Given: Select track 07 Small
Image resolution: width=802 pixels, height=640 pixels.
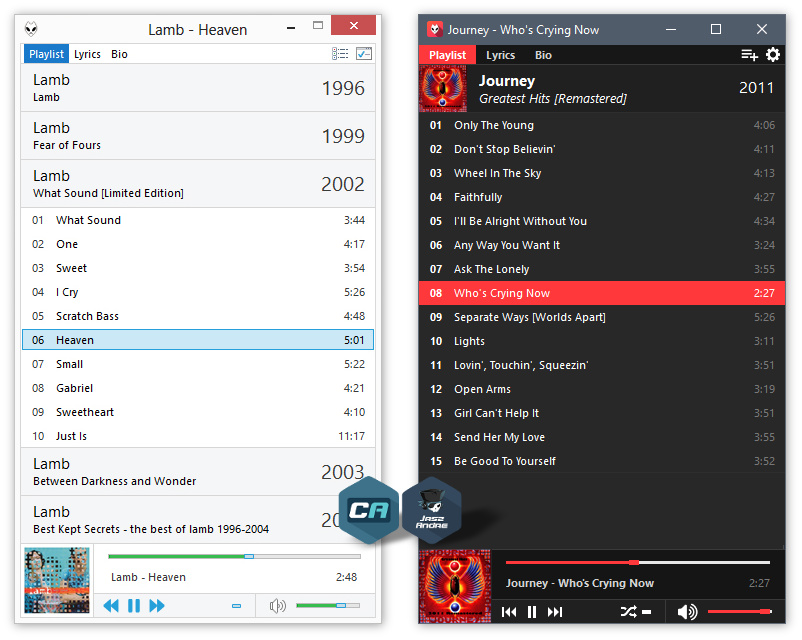Looking at the screenshot, I should point(198,364).
